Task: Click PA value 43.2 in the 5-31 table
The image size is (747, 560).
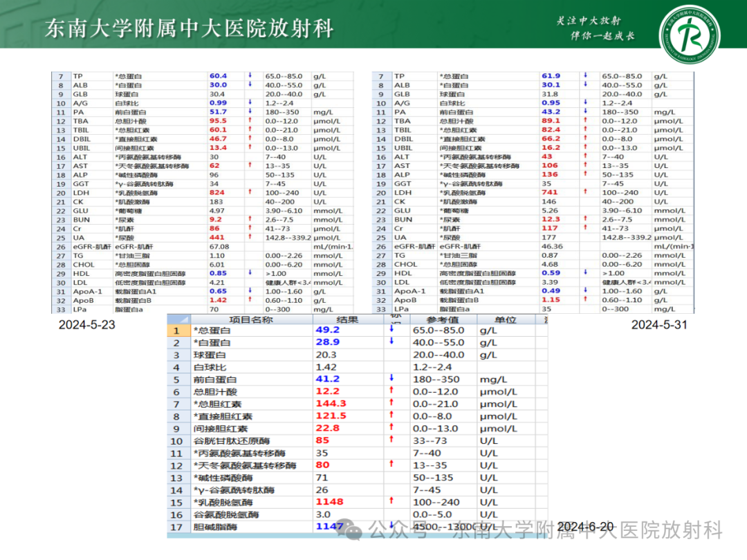Action: (x=551, y=112)
